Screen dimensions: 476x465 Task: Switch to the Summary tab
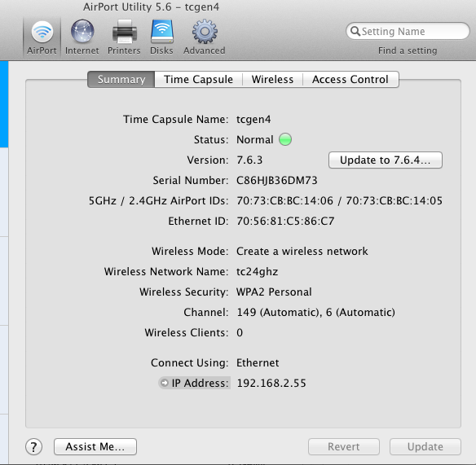(x=121, y=80)
